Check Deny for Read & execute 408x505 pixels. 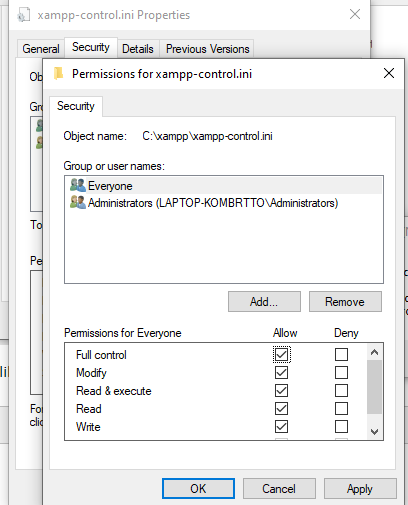341,390
